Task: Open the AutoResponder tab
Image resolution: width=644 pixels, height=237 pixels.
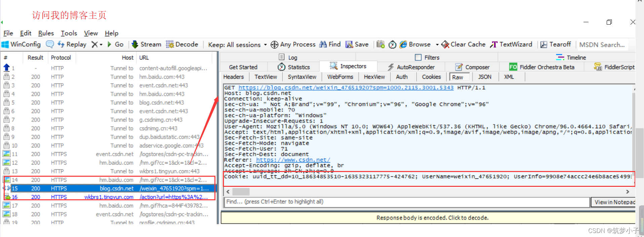Action: pyautogui.click(x=411, y=67)
